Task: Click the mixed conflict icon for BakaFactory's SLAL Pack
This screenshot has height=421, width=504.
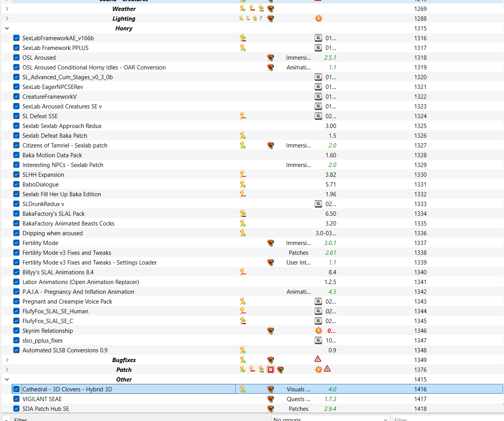Action: pyautogui.click(x=243, y=213)
